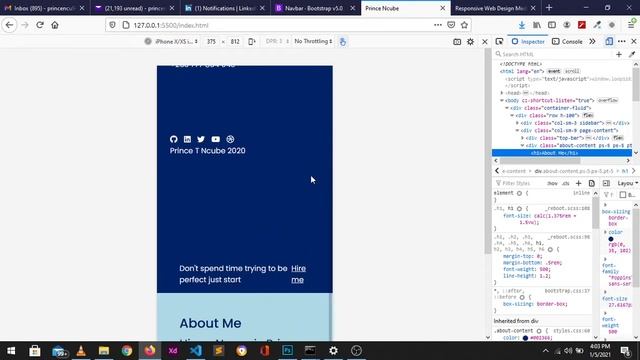Click the YouTube icon on the page
This screenshot has width=640, height=360.
click(x=216, y=139)
